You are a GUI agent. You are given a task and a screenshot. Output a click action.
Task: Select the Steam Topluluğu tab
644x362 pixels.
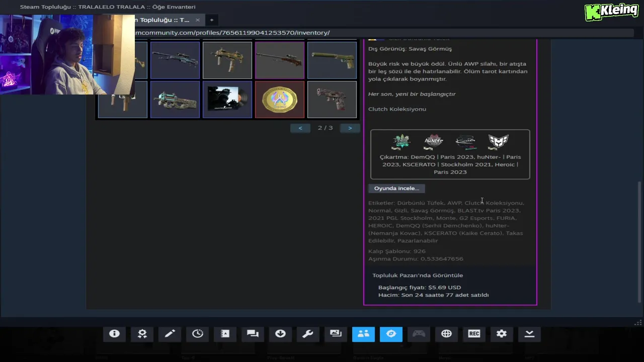point(164,20)
